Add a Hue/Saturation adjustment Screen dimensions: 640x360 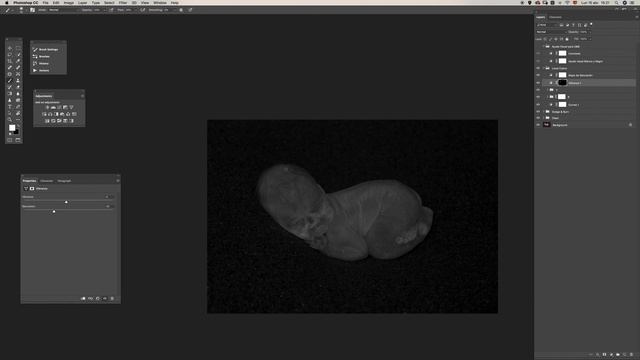[44, 114]
